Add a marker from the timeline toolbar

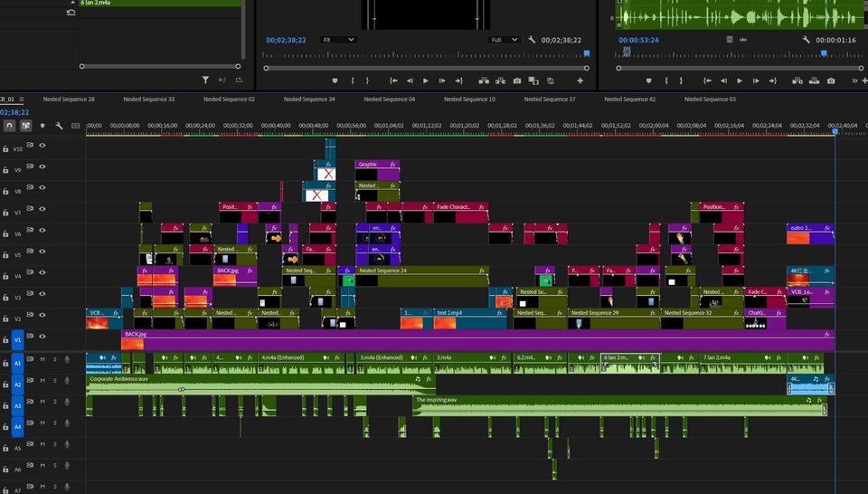coord(42,126)
